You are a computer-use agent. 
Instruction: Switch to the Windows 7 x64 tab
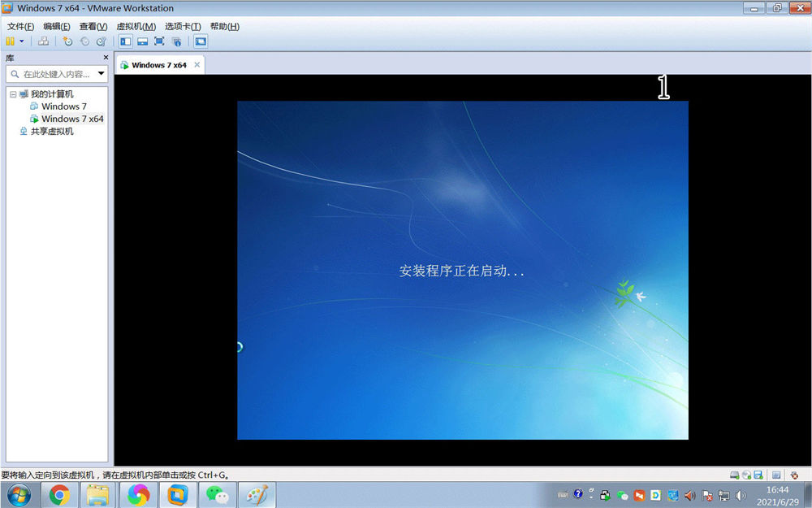[x=158, y=65]
